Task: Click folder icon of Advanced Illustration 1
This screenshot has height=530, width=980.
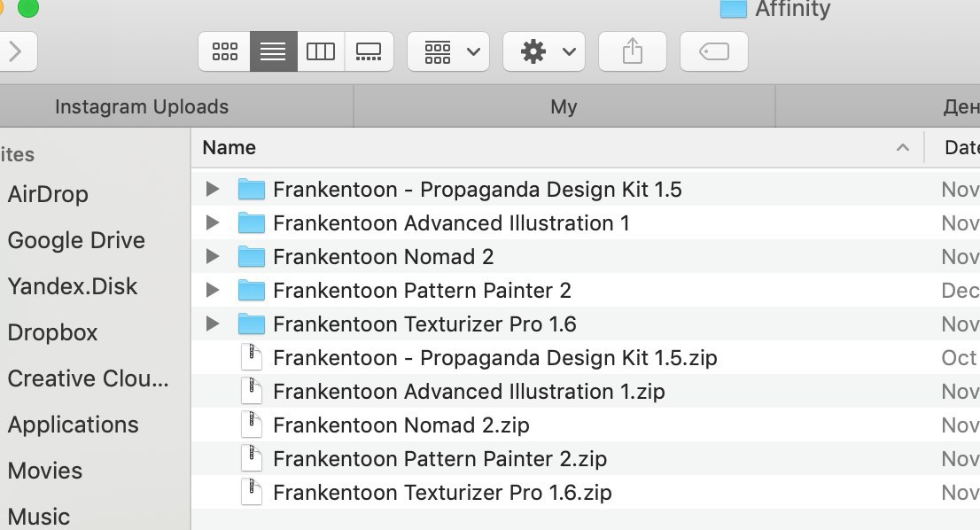Action: [252, 223]
